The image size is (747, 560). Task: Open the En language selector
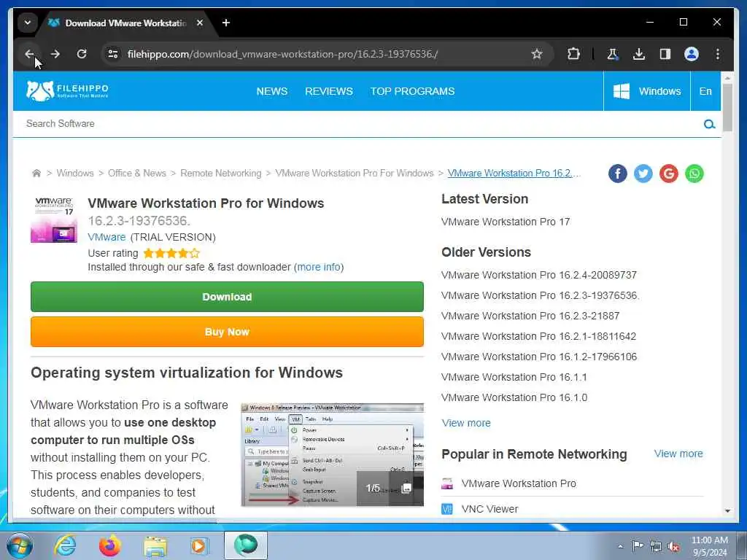pyautogui.click(x=705, y=91)
